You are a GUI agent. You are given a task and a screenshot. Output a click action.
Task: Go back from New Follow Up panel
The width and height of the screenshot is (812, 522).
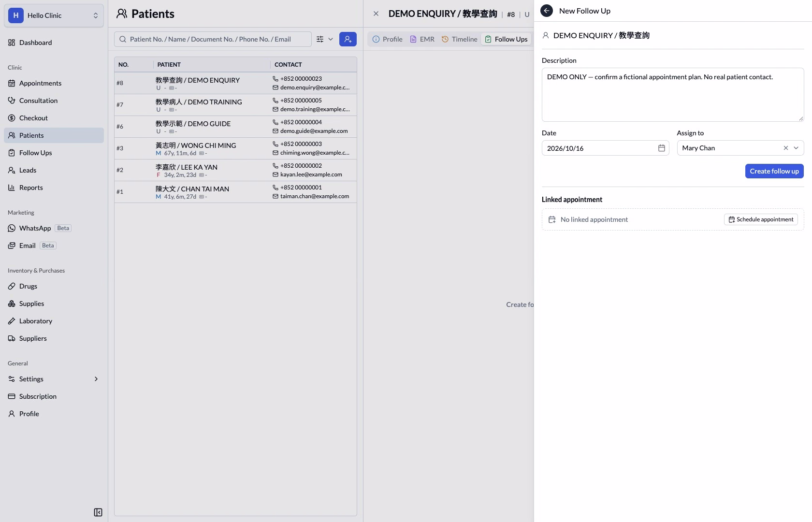547,11
